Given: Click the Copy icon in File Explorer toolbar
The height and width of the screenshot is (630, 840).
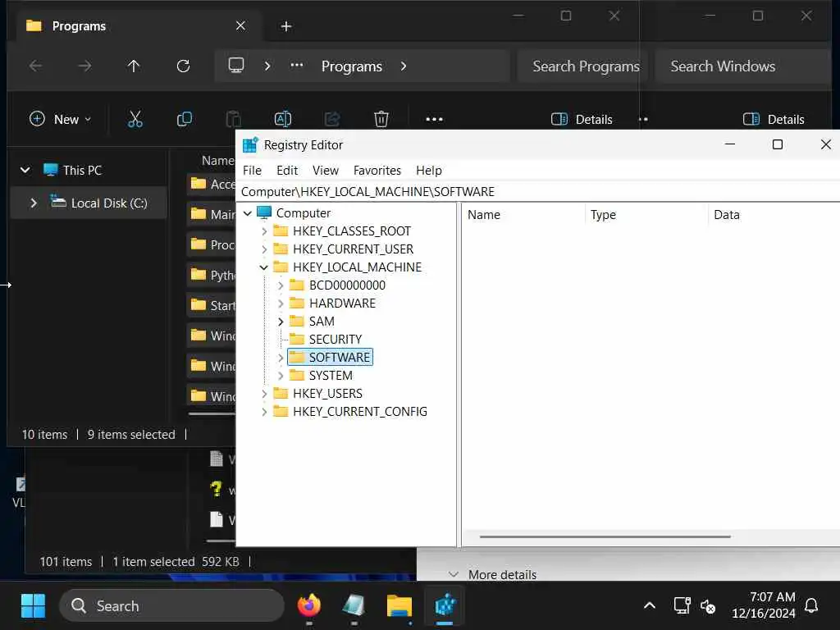Looking at the screenshot, I should click(x=185, y=119).
